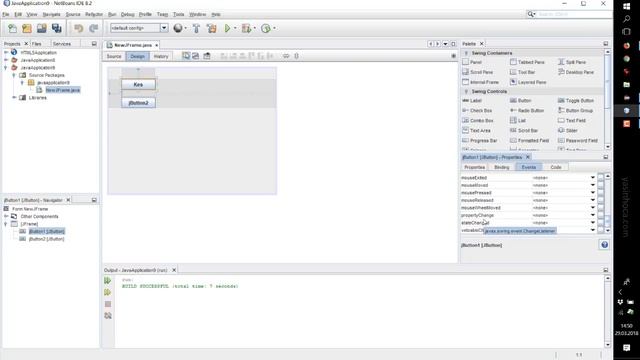Close the Output window tab

(174, 270)
